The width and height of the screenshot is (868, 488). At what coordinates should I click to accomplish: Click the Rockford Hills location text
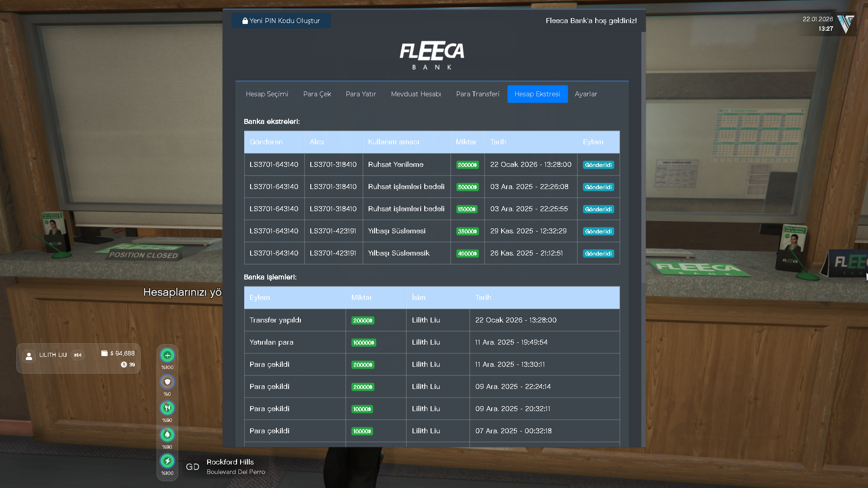tap(230, 462)
